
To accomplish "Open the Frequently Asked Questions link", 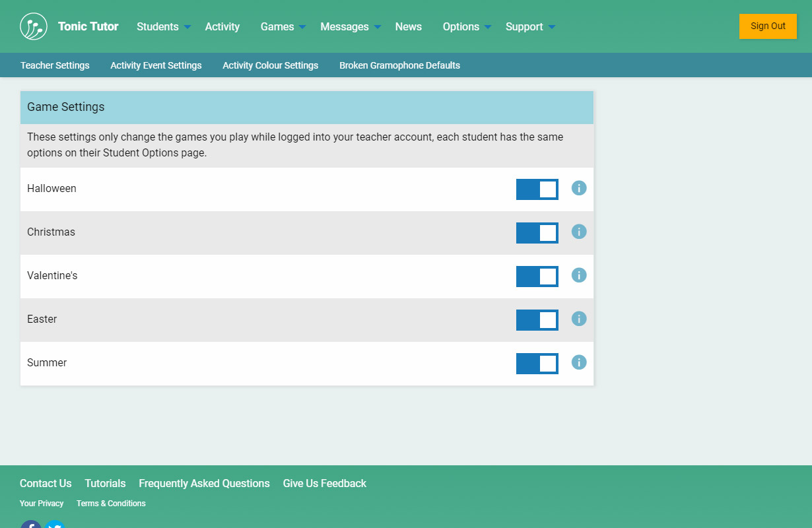I will pos(204,483).
